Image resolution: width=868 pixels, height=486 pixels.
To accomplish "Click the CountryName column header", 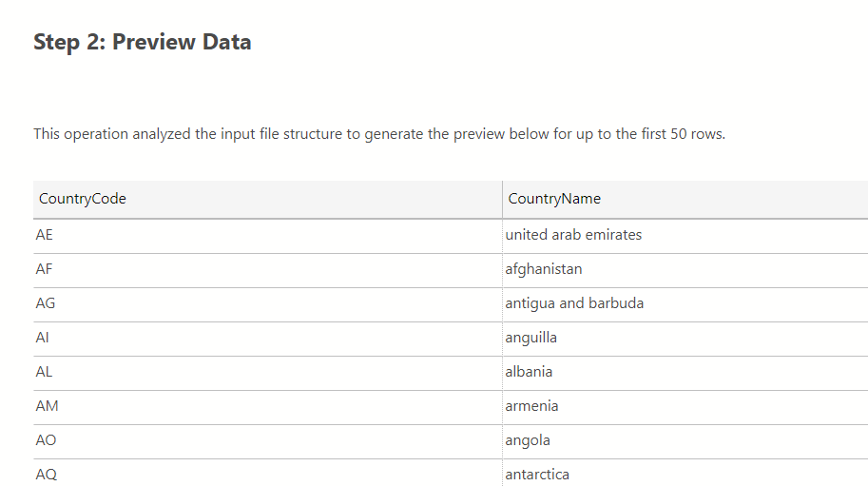I will pos(554,199).
